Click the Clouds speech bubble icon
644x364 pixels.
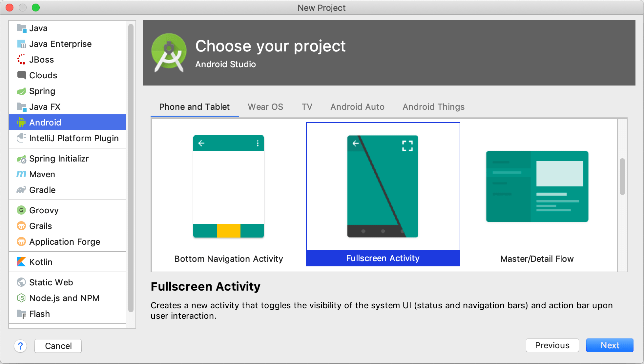(x=21, y=75)
